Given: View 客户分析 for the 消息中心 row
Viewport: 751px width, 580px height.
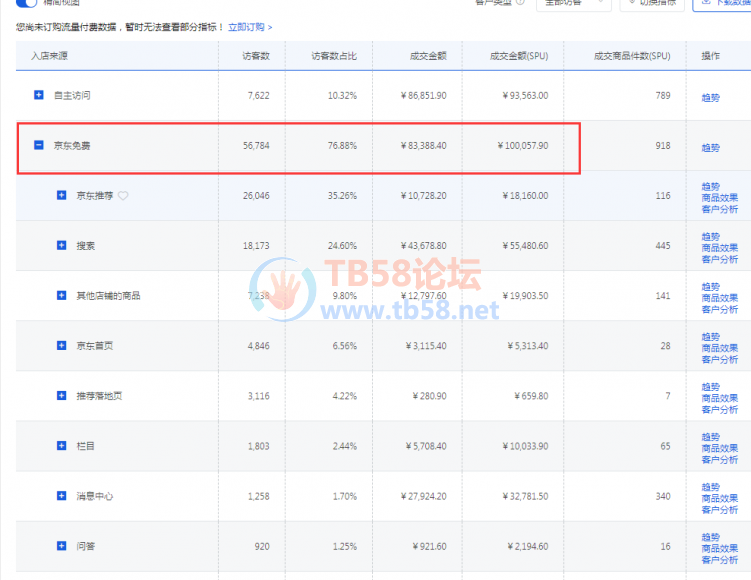Looking at the screenshot, I should [719, 510].
